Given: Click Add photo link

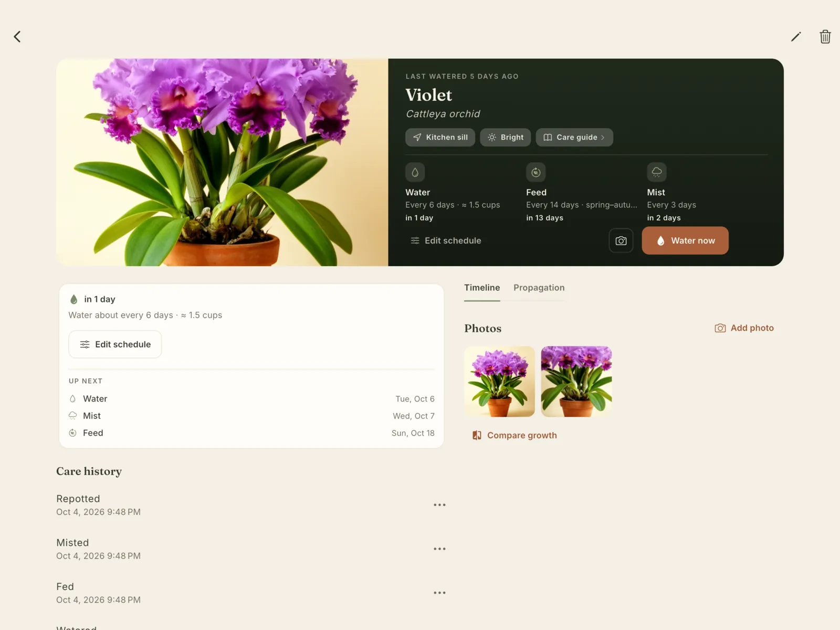Looking at the screenshot, I should 744,328.
